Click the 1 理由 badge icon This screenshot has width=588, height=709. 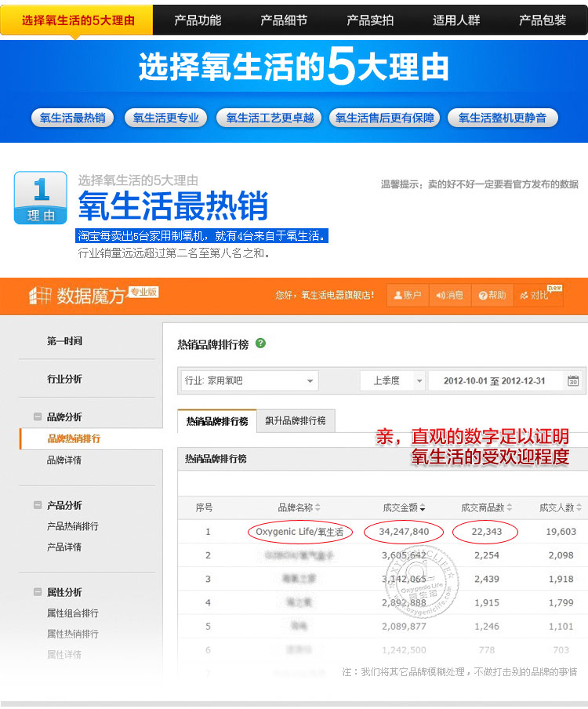[x=41, y=198]
